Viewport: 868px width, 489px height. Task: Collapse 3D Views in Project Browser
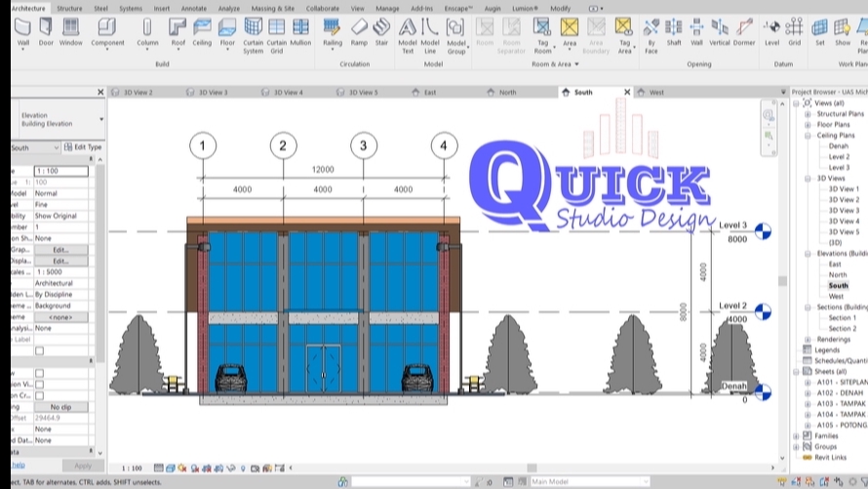coord(808,179)
